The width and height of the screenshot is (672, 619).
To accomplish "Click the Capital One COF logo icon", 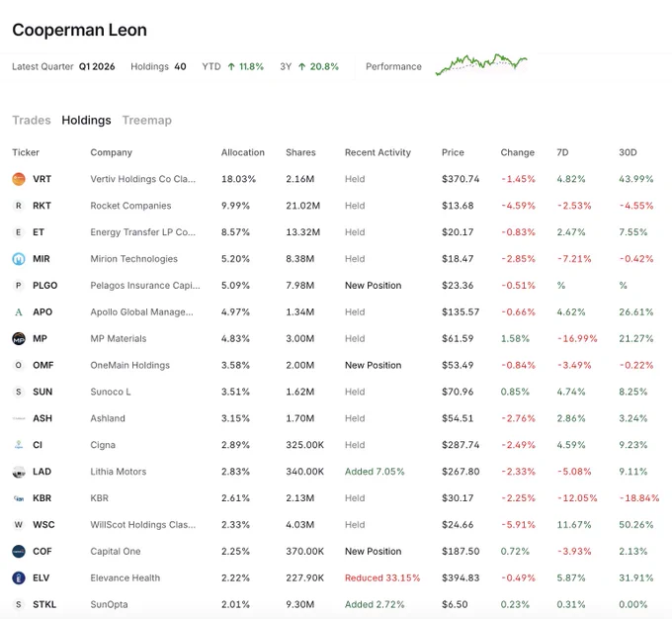I will [x=19, y=551].
